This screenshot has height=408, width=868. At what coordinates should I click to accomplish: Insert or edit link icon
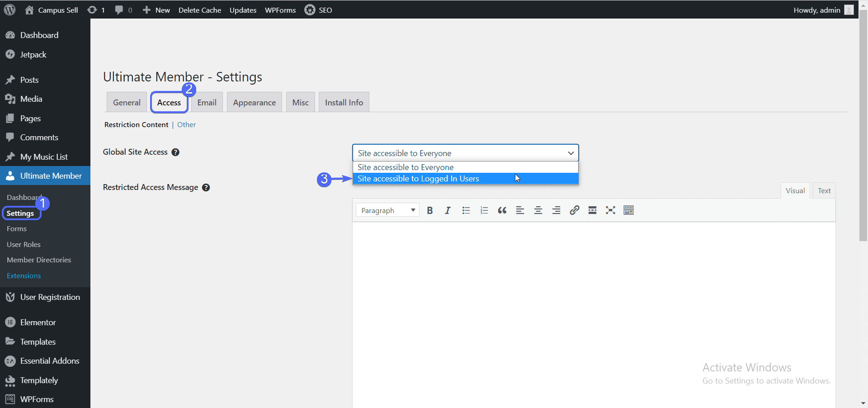coord(575,210)
